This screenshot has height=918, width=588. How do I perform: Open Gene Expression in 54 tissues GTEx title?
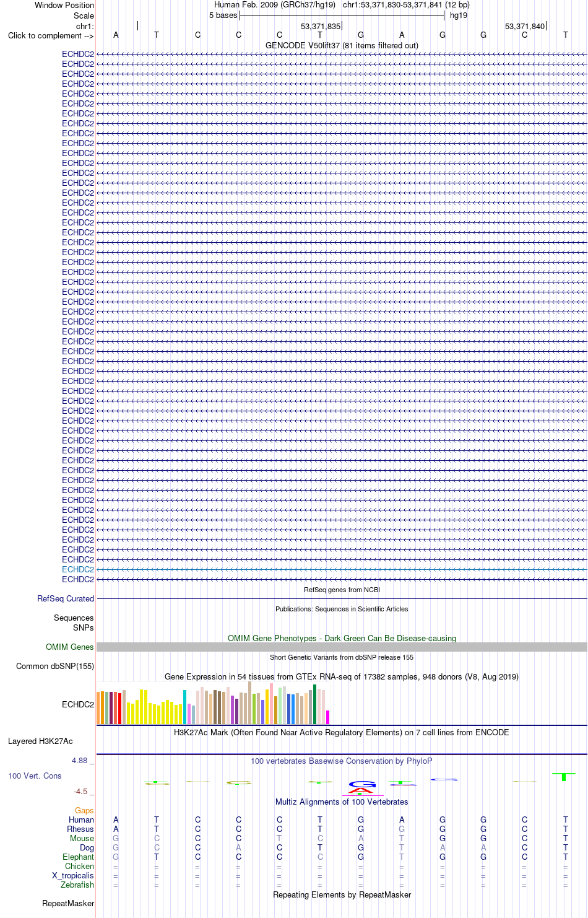click(x=342, y=676)
